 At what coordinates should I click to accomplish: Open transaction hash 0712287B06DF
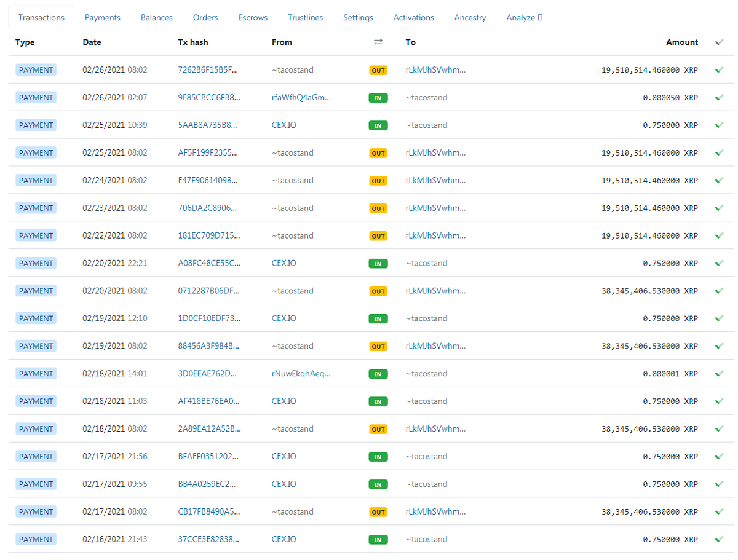coord(208,291)
